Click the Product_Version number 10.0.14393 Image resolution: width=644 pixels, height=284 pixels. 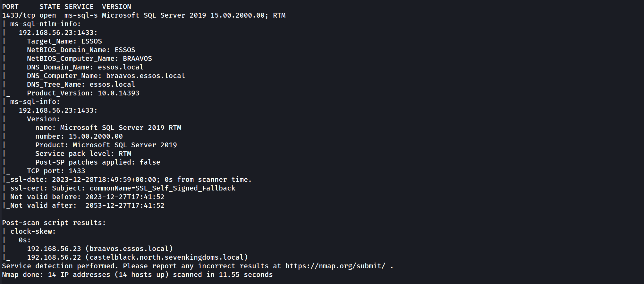118,93
